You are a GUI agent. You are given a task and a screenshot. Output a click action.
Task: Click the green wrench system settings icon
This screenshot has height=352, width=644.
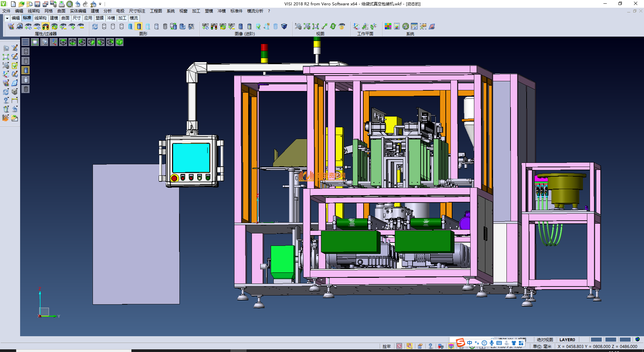pyautogui.click(x=406, y=27)
